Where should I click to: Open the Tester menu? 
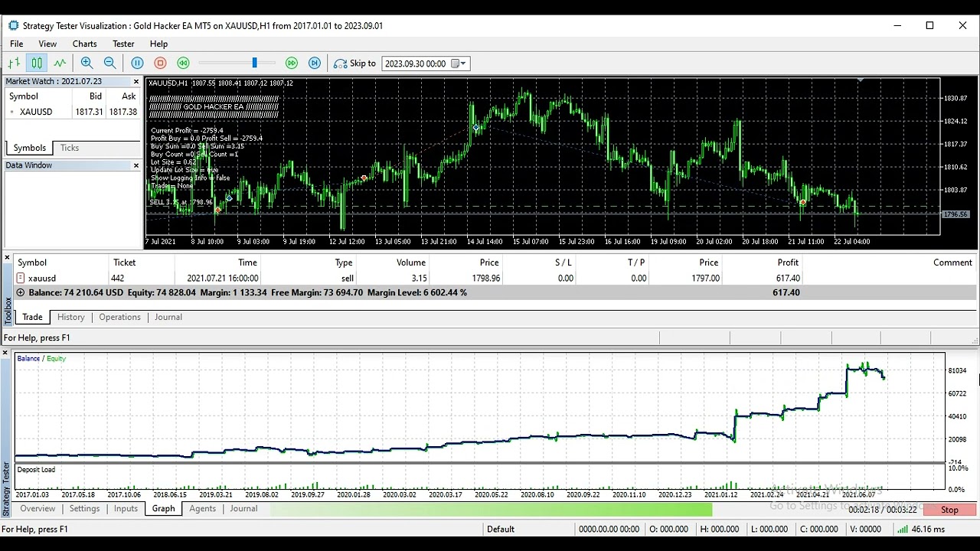[x=123, y=44]
